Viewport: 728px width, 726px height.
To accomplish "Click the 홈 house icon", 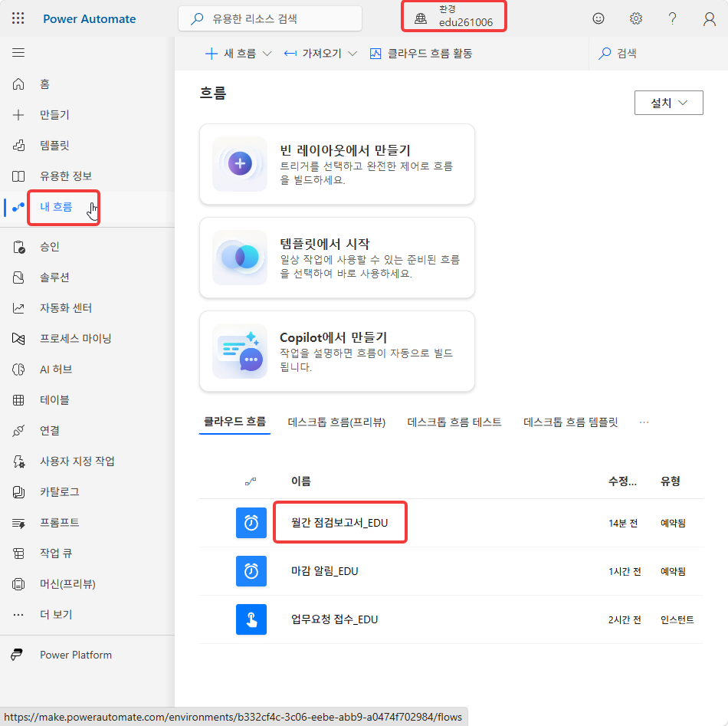I will click(18, 84).
